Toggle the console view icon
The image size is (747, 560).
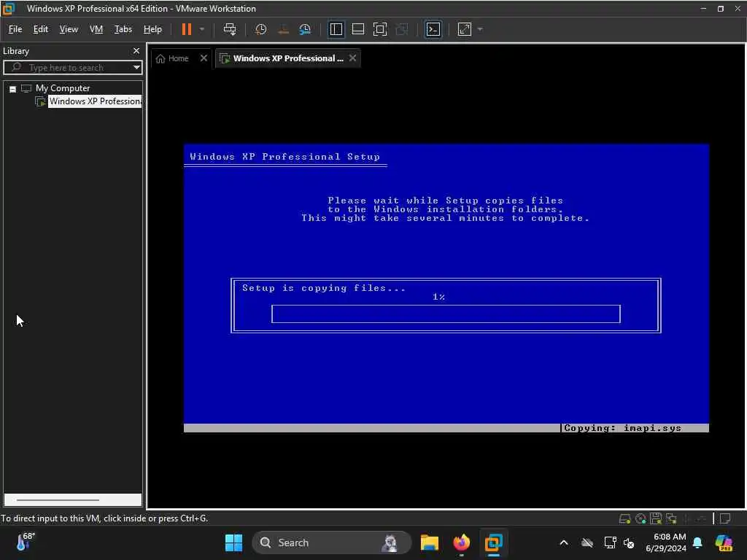(x=433, y=29)
